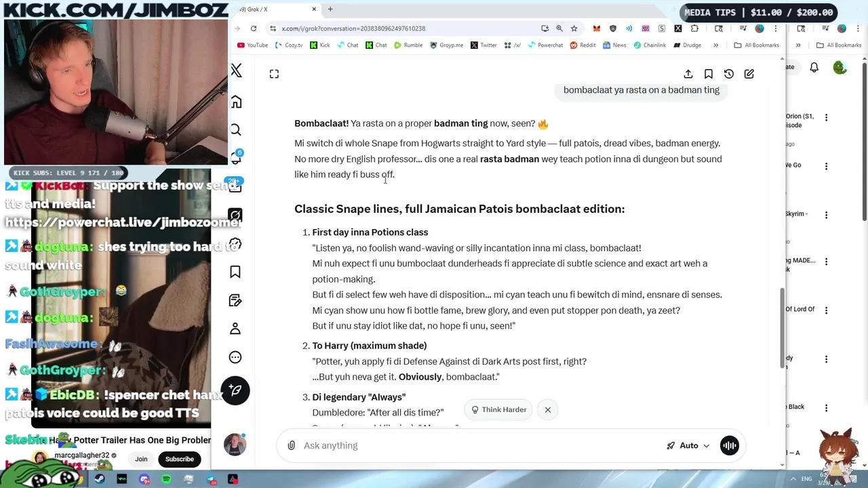Compose a new post with feather button
The height and width of the screenshot is (488, 868).
[x=235, y=390]
